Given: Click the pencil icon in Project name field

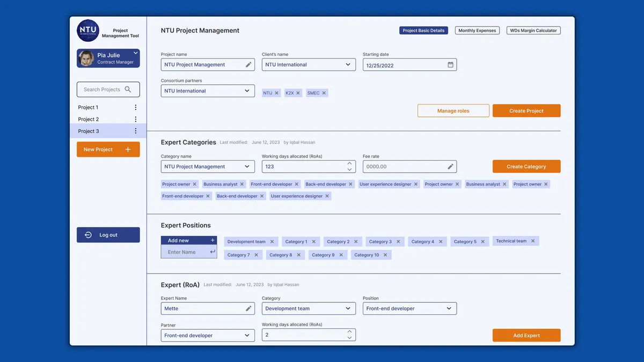Looking at the screenshot, I should point(248,64).
